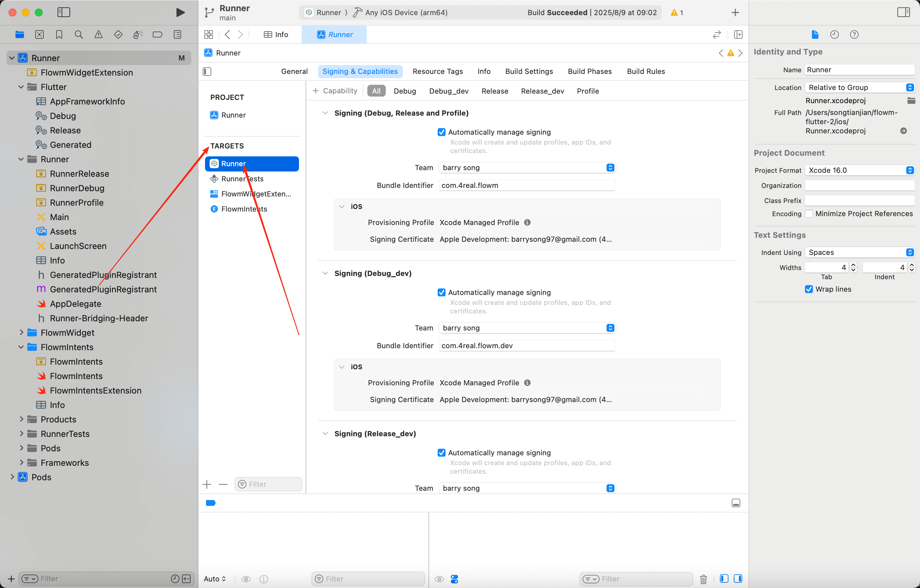Click the + Capability button
920x588 pixels.
[335, 91]
